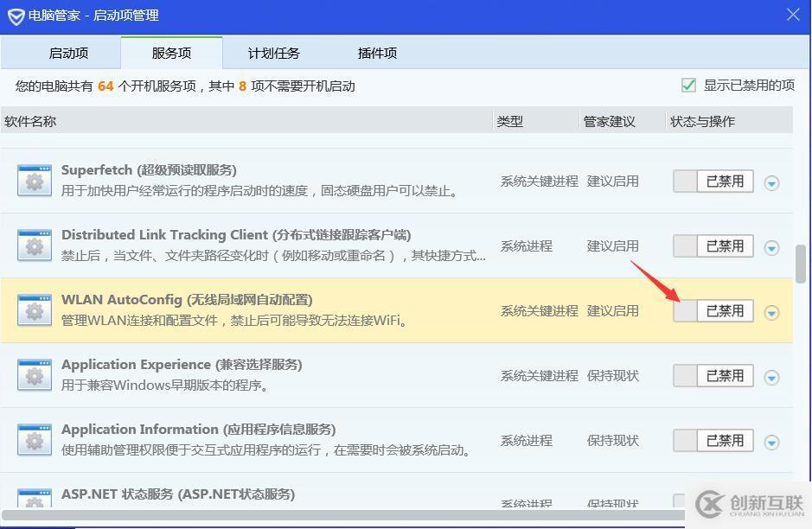Sort by 软件名称 column header
The image size is (812, 529).
[x=246, y=121]
